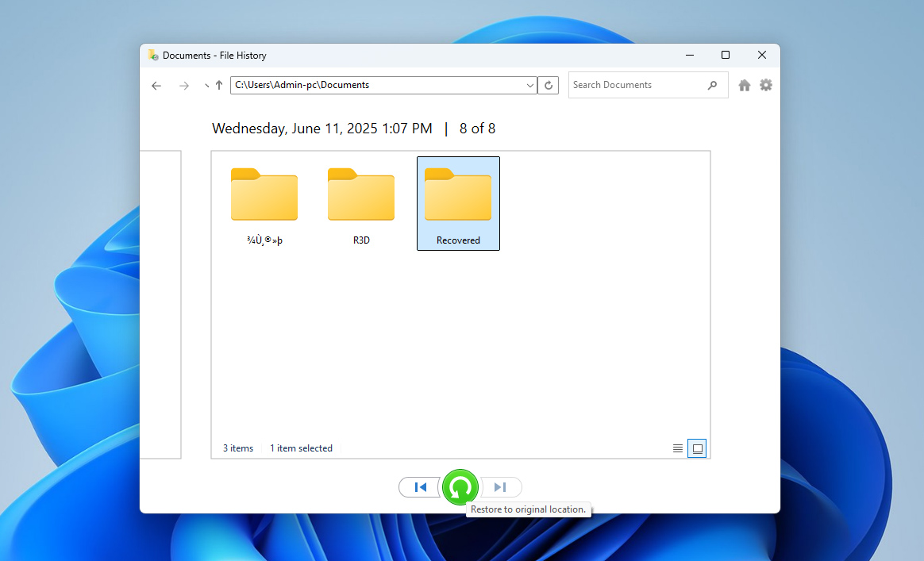
Task: Go to the next File History version
Action: [x=501, y=487]
